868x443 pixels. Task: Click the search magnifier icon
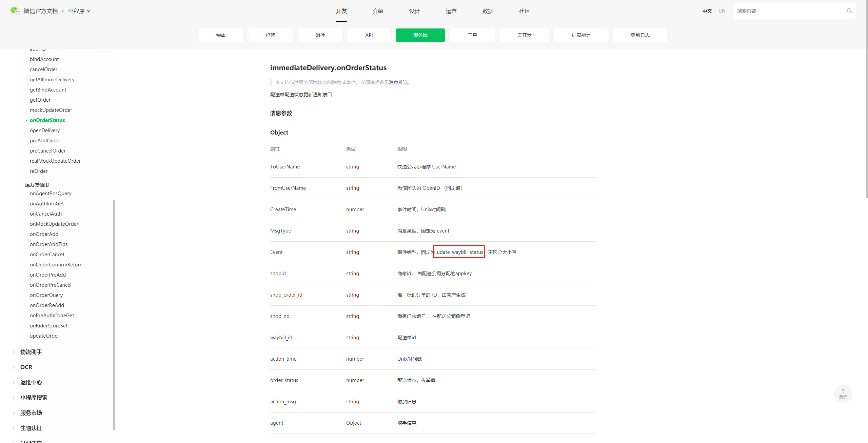click(849, 11)
